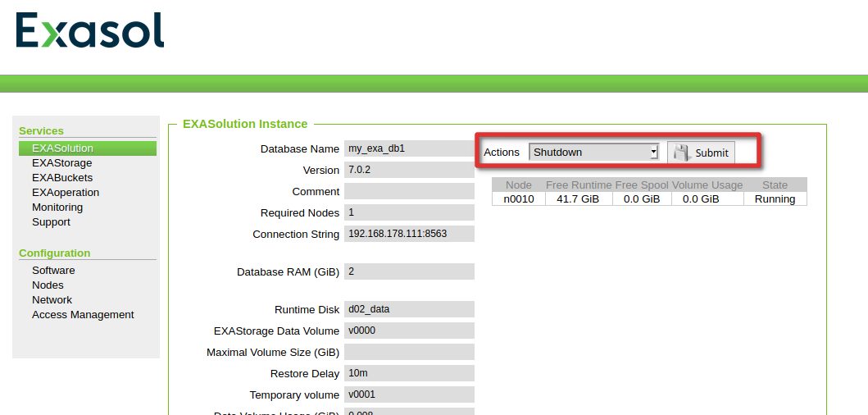868x415 pixels.
Task: Click the Database RAM value 2
Action: [x=409, y=271]
